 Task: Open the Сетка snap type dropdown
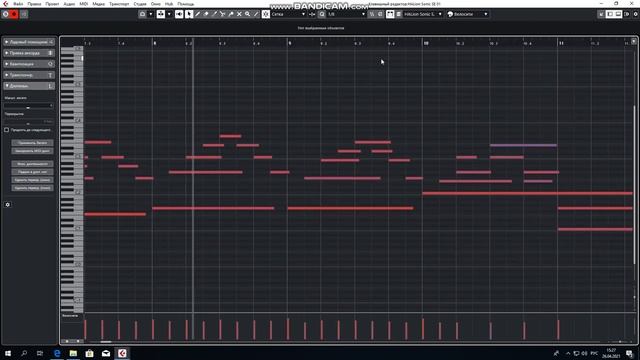(288, 14)
